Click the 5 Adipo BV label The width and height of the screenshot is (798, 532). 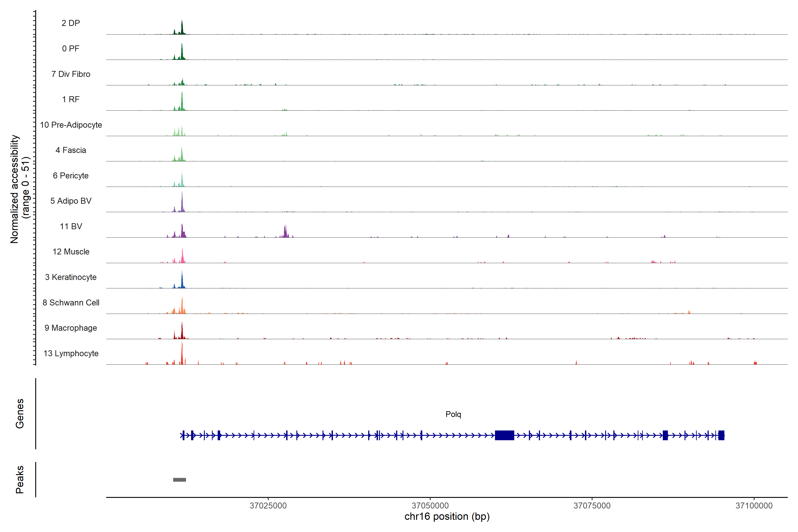pos(70,201)
